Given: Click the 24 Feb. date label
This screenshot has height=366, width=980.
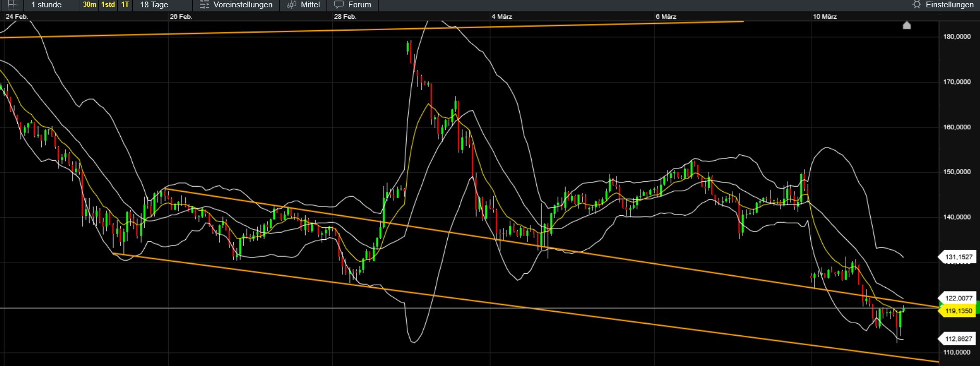Looking at the screenshot, I should click(17, 17).
